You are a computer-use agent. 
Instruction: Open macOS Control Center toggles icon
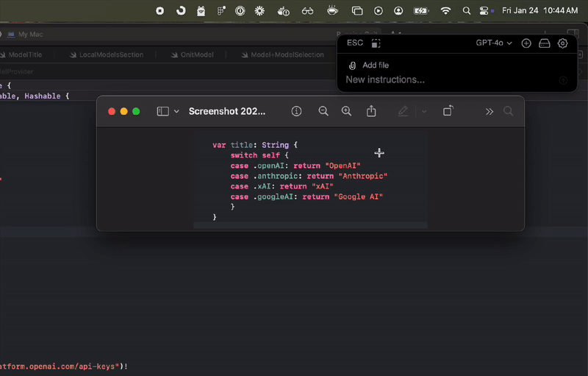tap(484, 11)
